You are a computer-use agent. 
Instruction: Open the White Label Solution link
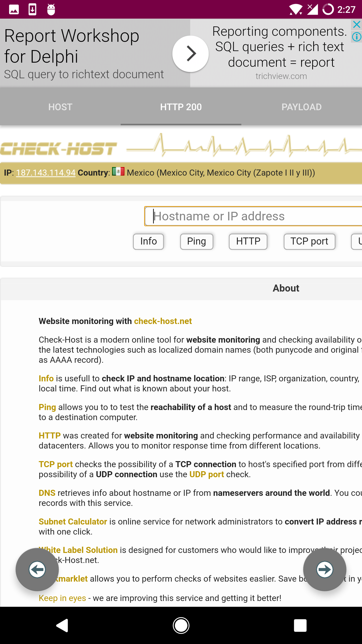78,550
